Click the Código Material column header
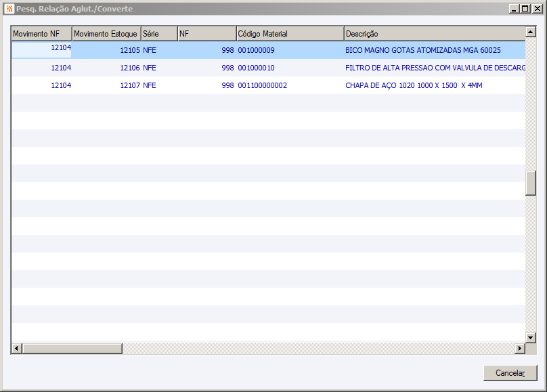The width and height of the screenshot is (547, 392). point(290,33)
